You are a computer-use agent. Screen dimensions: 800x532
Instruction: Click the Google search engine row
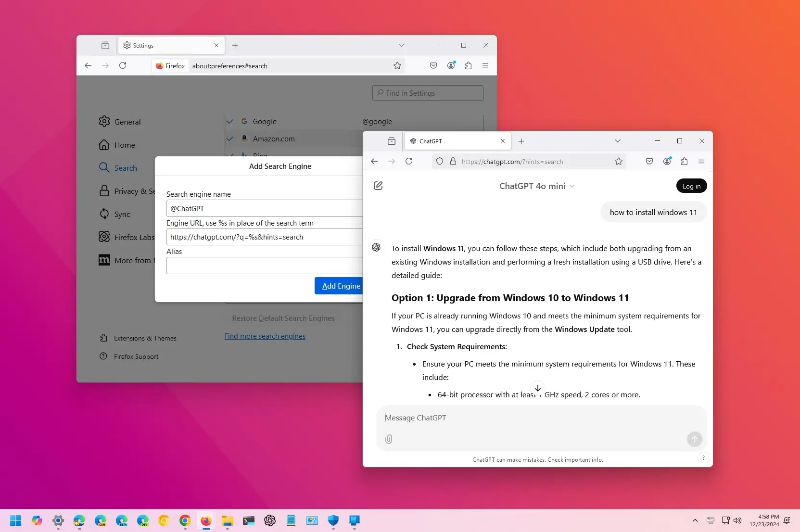(x=354, y=121)
